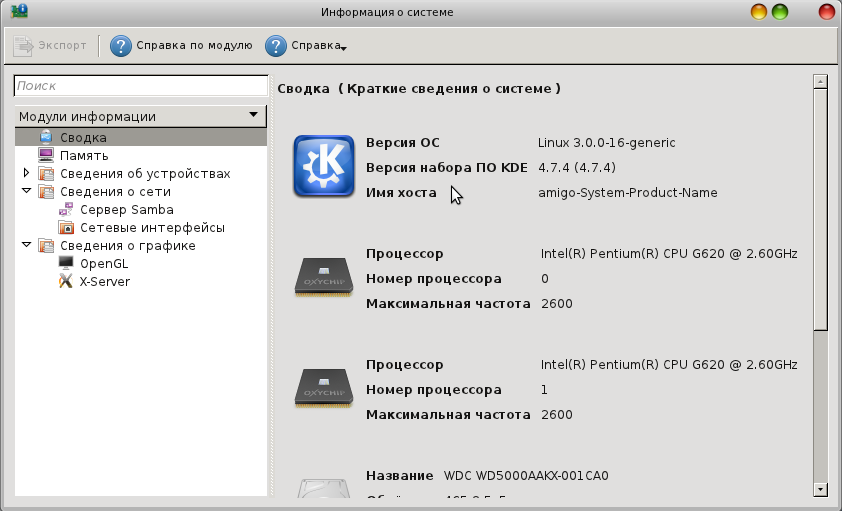Click the Сведения о графике folder icon

pyautogui.click(x=46, y=245)
